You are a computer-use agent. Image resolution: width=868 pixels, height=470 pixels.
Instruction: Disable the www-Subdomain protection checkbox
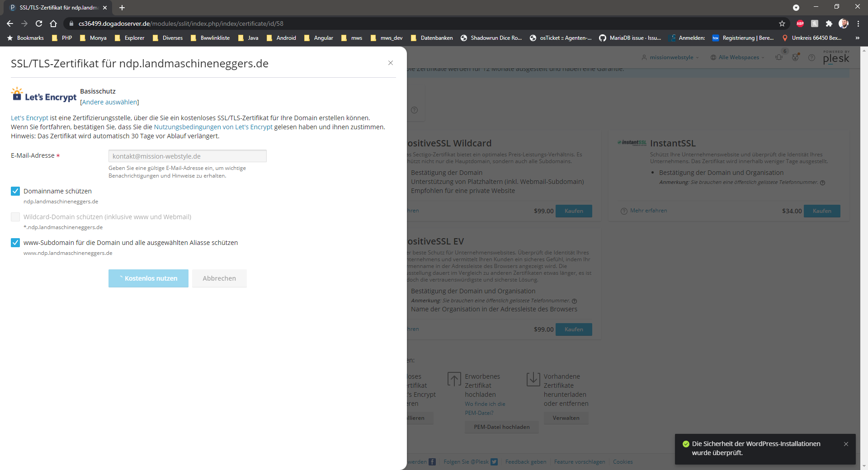15,243
